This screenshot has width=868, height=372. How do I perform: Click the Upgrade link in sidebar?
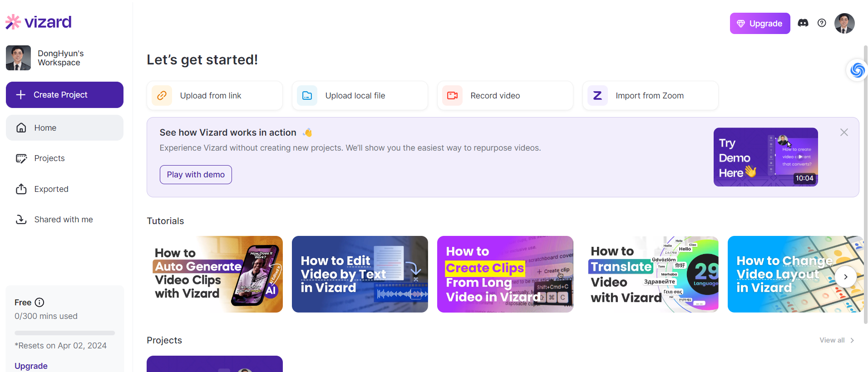(31, 366)
